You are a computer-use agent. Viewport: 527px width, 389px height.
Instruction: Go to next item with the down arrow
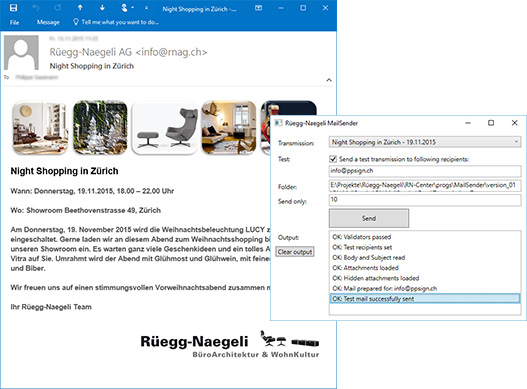point(102,8)
